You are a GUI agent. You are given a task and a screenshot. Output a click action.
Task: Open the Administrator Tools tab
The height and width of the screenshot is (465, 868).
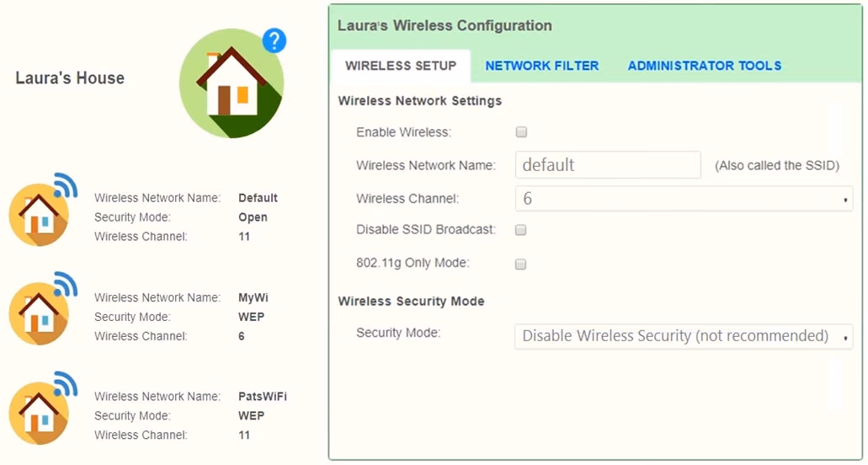[704, 66]
